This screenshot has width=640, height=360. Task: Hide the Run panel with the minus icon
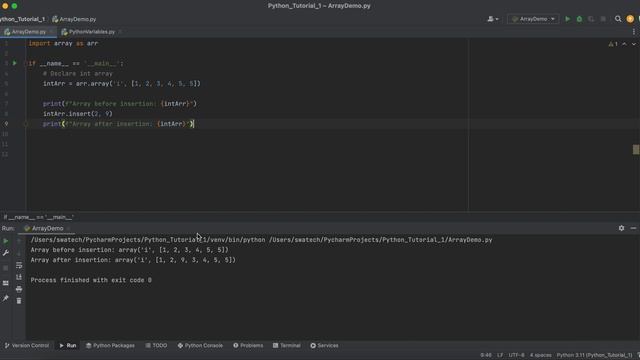[x=633, y=228]
